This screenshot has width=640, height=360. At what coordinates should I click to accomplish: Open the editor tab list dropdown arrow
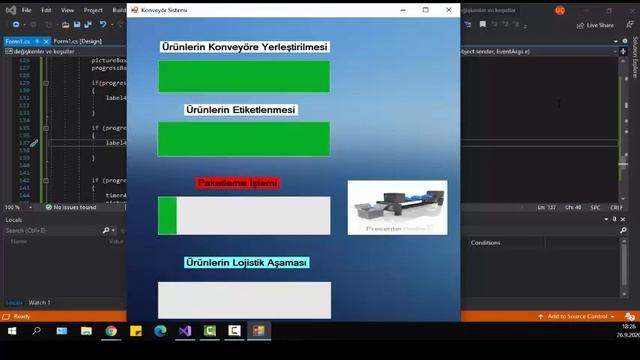click(x=616, y=41)
